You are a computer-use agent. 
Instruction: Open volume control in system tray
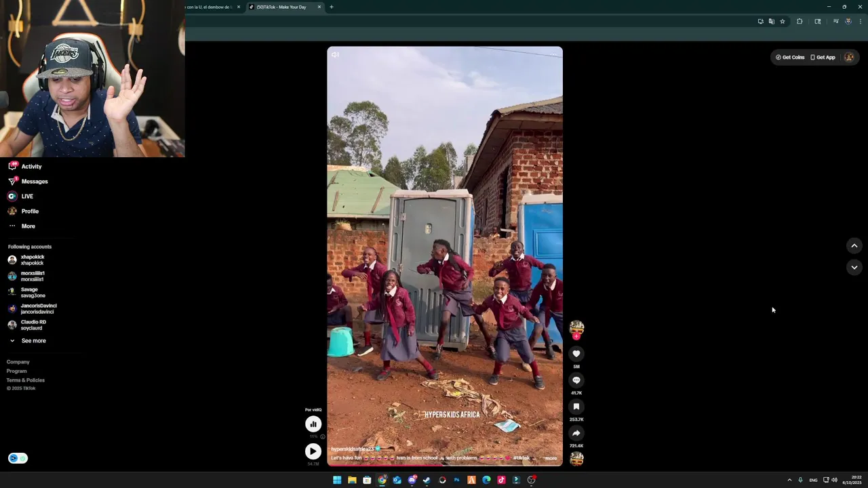point(834,480)
